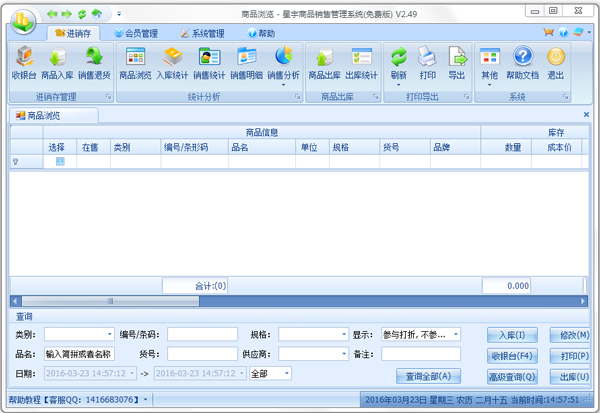This screenshot has height=413, width=600.
Task: Click the 成本价 column header
Action: 556,147
